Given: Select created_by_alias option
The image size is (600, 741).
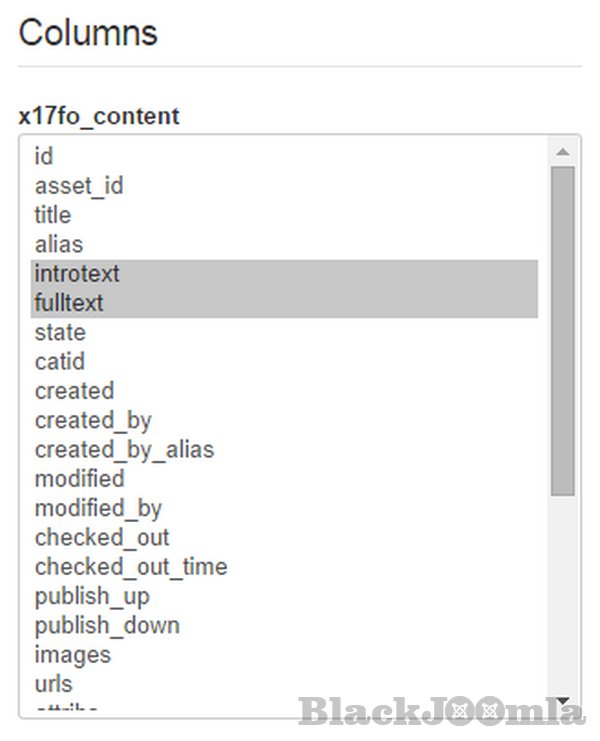Looking at the screenshot, I should click(x=124, y=449).
